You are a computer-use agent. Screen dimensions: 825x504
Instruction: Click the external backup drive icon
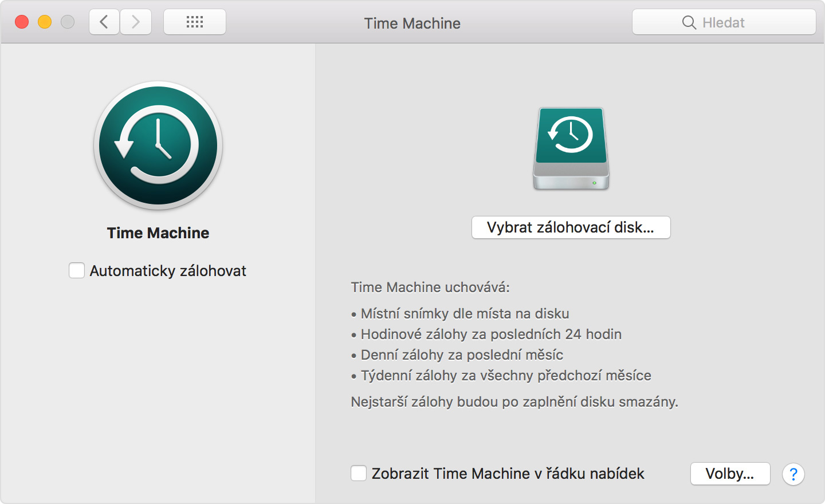click(x=571, y=148)
